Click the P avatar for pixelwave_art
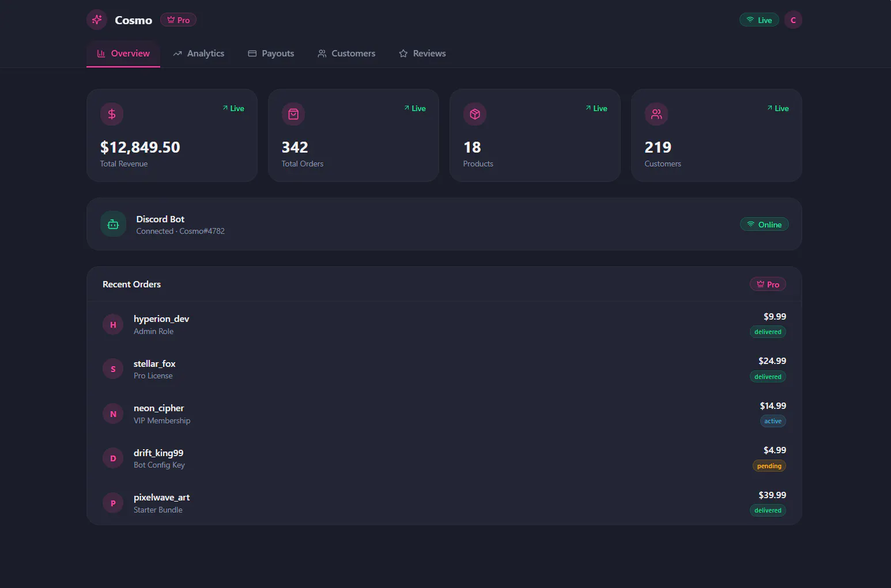This screenshot has height=588, width=891. (113, 503)
